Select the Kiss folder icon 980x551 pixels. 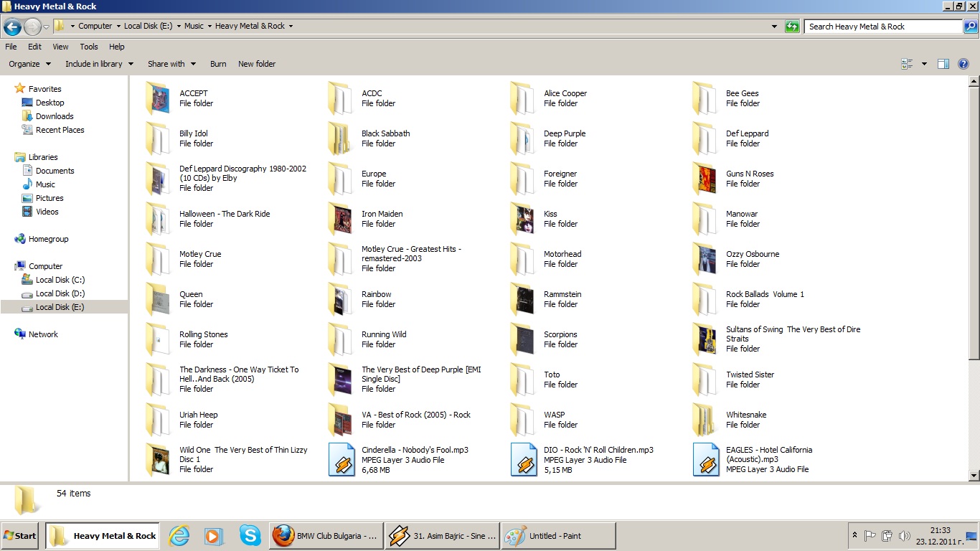point(522,219)
